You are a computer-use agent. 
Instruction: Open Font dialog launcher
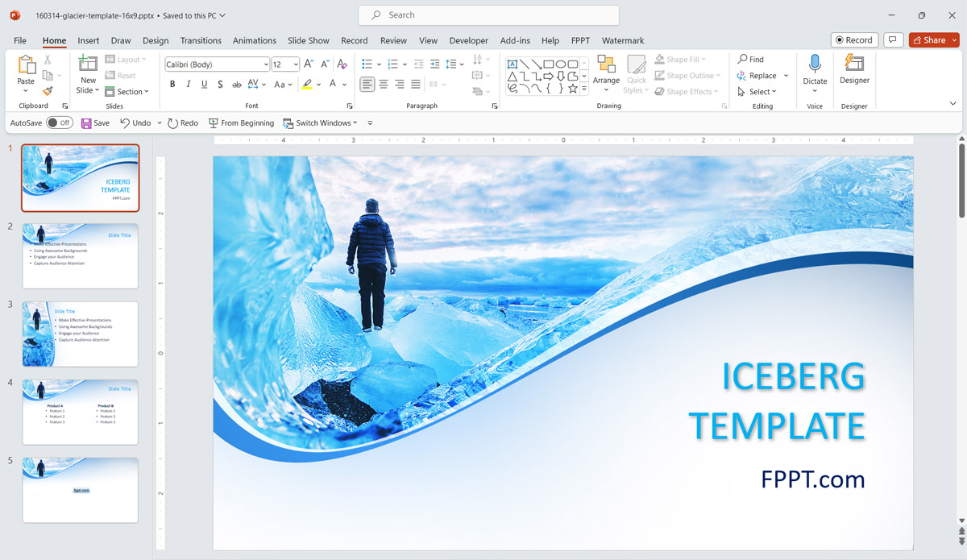tap(350, 106)
